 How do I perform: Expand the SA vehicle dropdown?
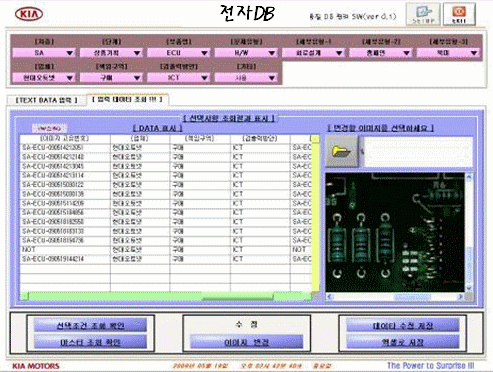coord(44,53)
